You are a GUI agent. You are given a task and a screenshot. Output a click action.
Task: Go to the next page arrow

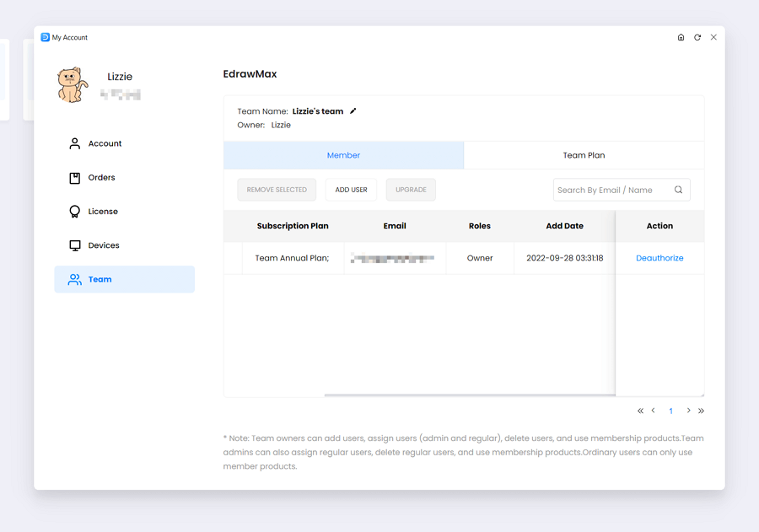coord(688,411)
